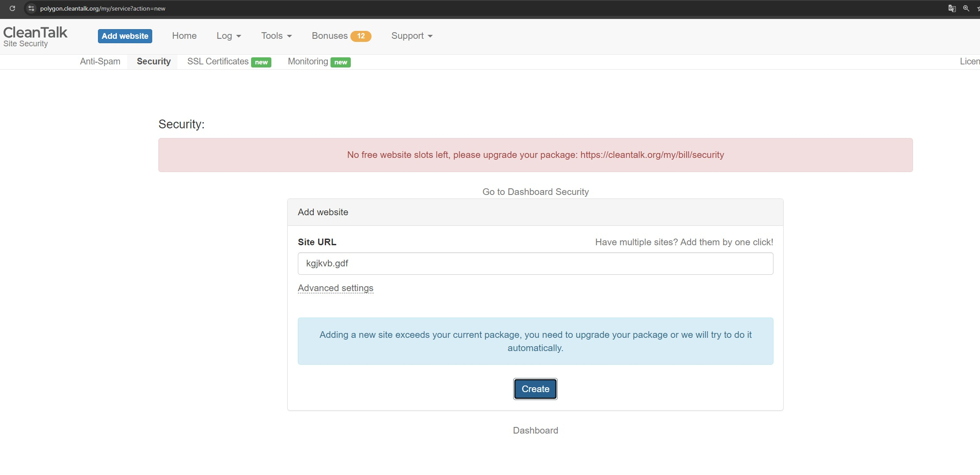Click Have multiple sites add link

pyautogui.click(x=684, y=242)
